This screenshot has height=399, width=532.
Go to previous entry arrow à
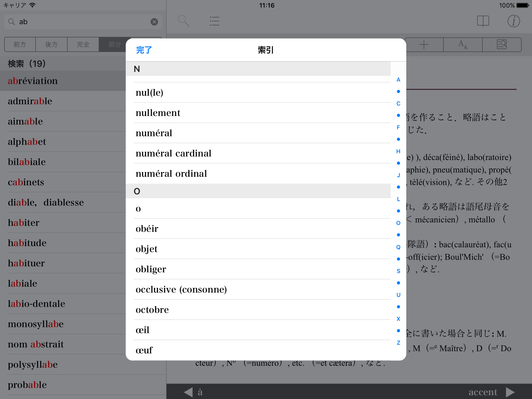click(188, 392)
